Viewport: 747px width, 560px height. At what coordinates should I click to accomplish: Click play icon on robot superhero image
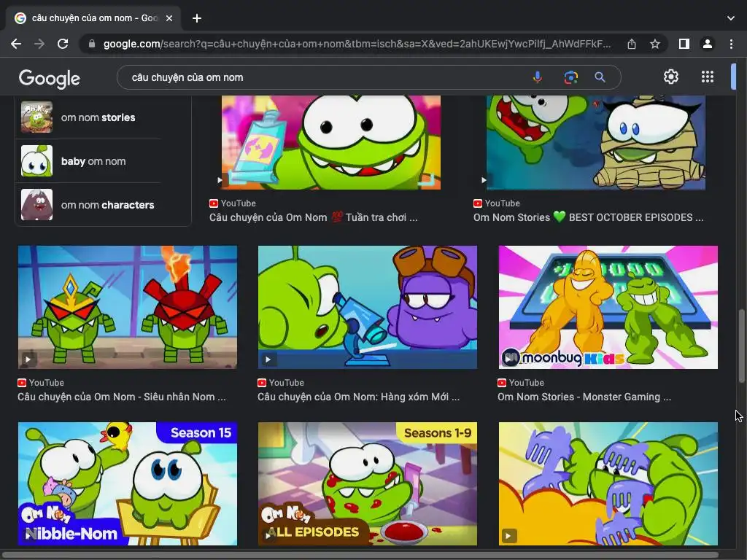coord(28,359)
